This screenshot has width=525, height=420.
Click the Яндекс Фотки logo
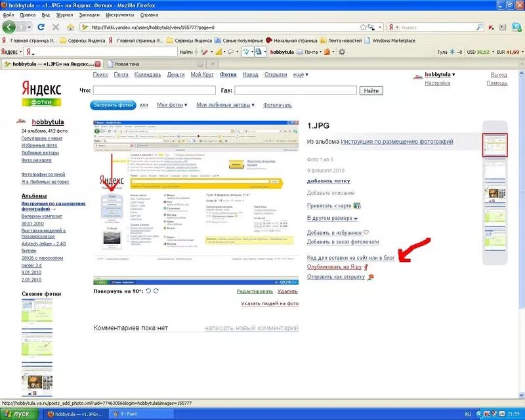pyautogui.click(x=41, y=93)
